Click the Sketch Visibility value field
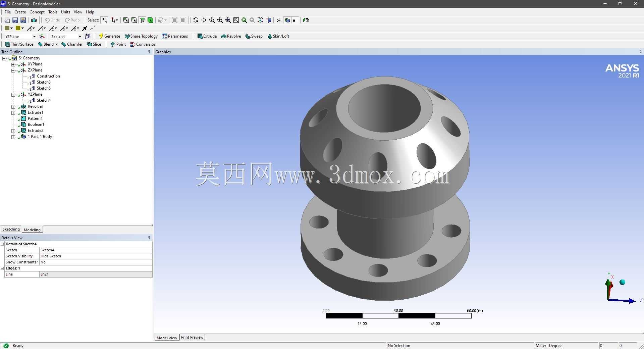Screen dimensions: 644x349 pyautogui.click(x=96, y=256)
